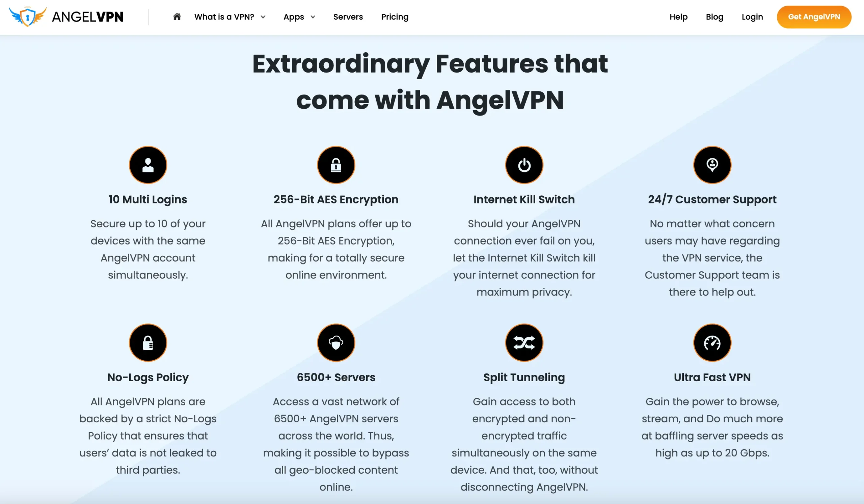Screen dimensions: 864x504
Task: Click the 10 Multi Logins user icon
Action: point(147,164)
